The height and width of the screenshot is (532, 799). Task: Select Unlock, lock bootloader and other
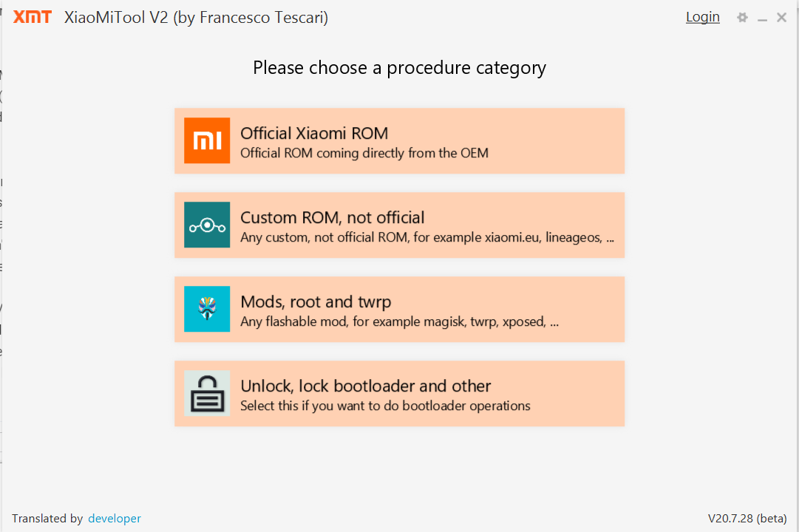366,386
